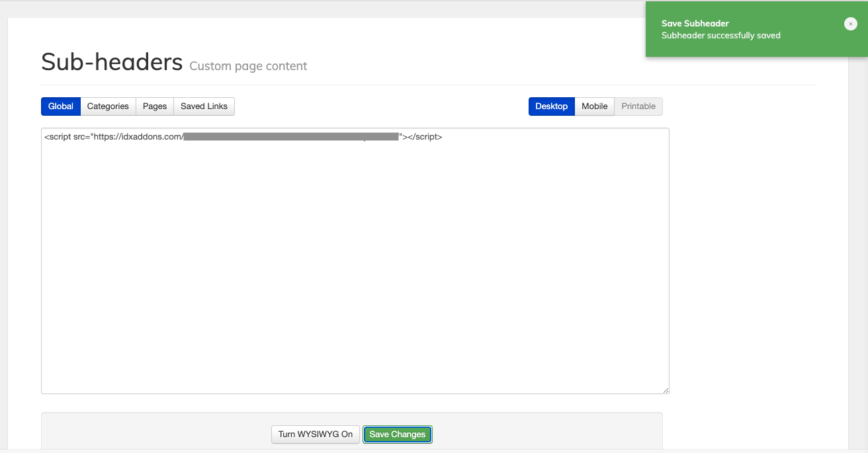Go to the Saved Links tab
This screenshot has width=868, height=453.
coord(204,106)
